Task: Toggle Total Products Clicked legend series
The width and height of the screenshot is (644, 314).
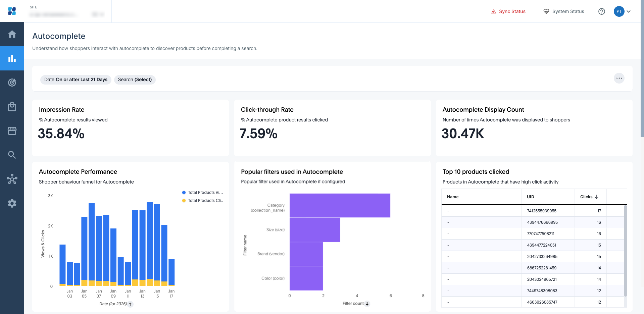Action: (202, 201)
